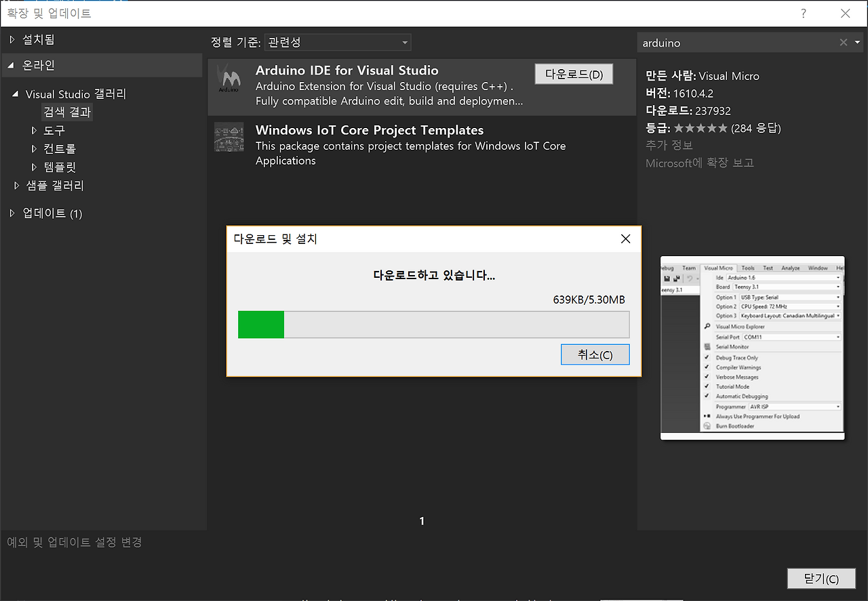Click the Windows IoT Core templates icon
This screenshot has height=601, width=868.
229,137
